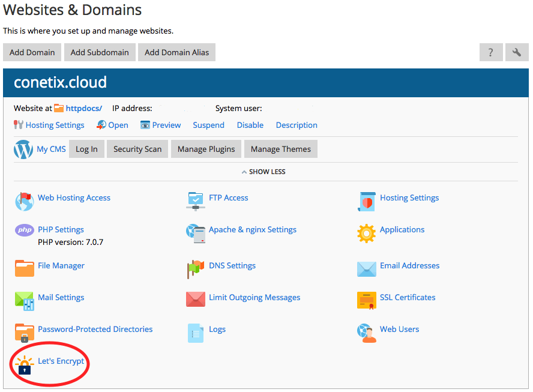Image resolution: width=533 pixels, height=392 pixels.
Task: Open Hosting Settings under website row
Action: point(53,125)
